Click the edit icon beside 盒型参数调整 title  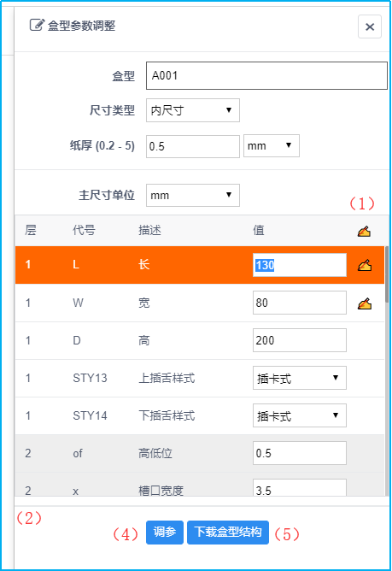pos(37,25)
